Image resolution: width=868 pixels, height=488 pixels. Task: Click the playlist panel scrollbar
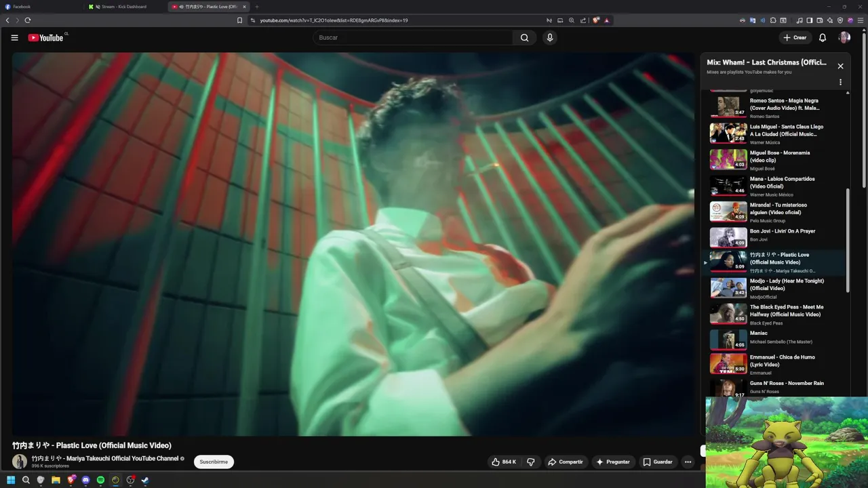click(848, 241)
